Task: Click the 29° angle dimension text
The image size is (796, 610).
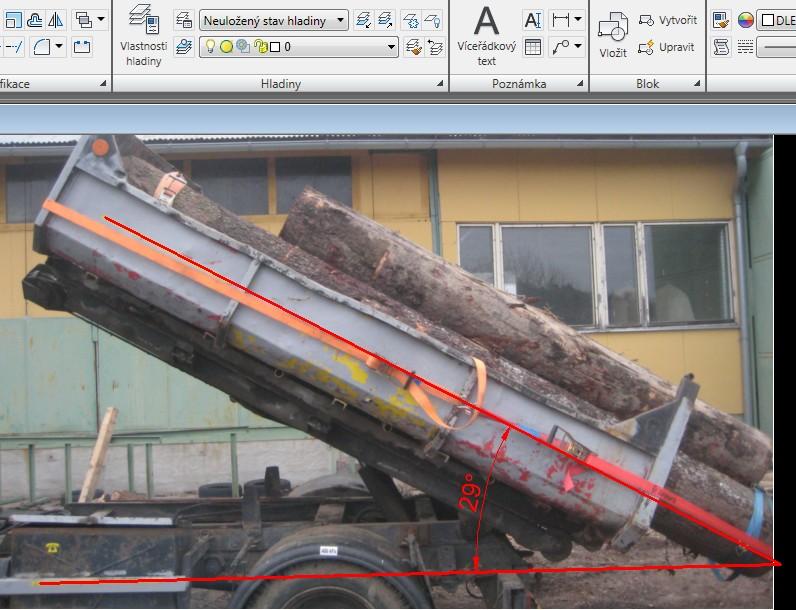Action: pyautogui.click(x=467, y=492)
